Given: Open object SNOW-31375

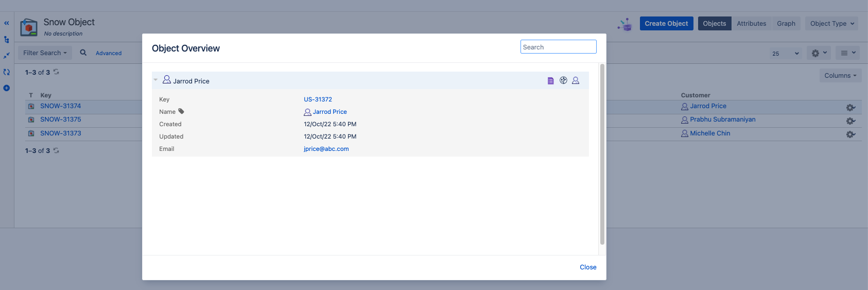Looking at the screenshot, I should click(x=61, y=120).
